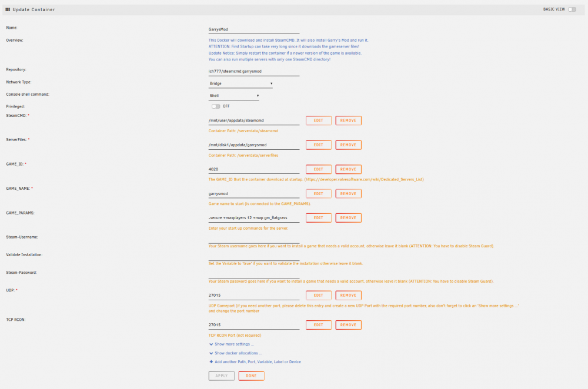Expand Show more settings
588x389 pixels.
234,344
